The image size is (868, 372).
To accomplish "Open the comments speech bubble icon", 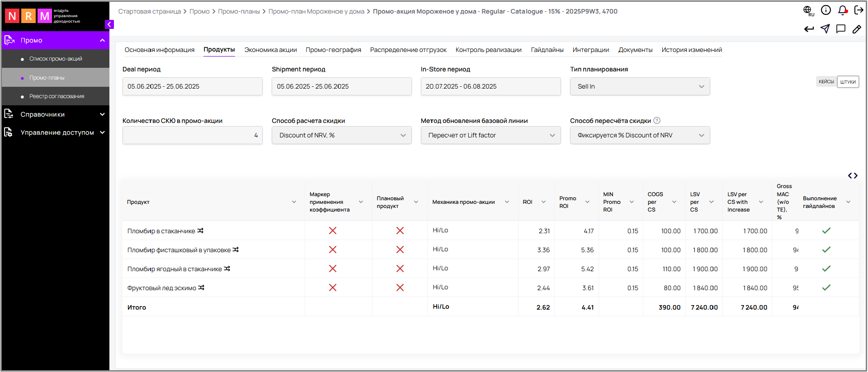I will [x=841, y=29].
